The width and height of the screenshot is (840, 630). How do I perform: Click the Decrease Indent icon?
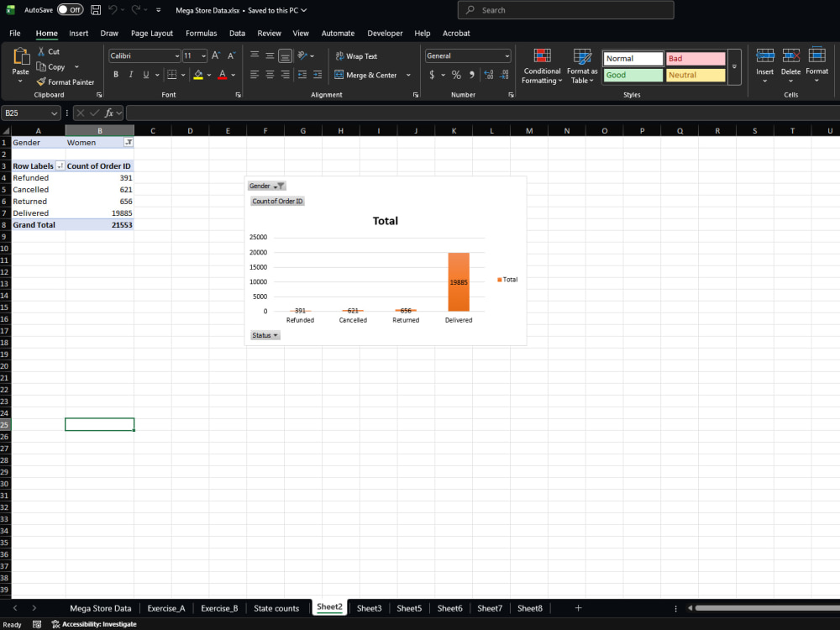(x=302, y=75)
